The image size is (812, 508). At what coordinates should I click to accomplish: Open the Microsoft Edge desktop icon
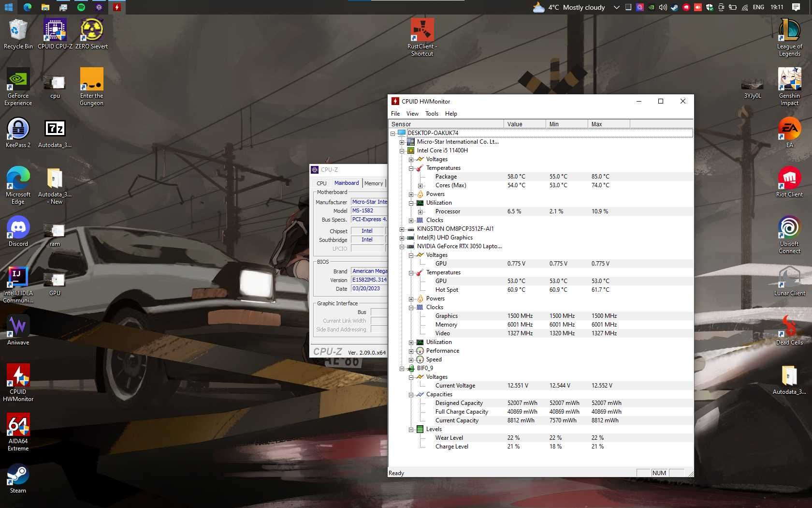pyautogui.click(x=18, y=185)
